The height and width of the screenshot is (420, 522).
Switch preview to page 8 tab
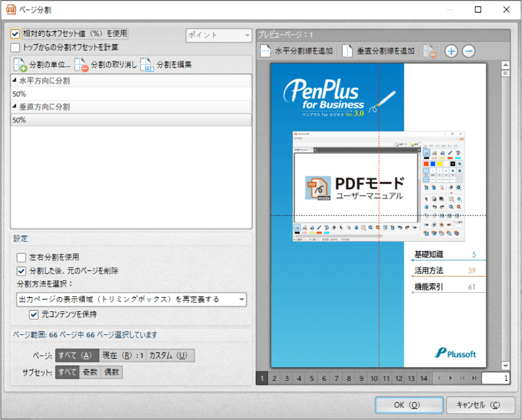click(x=349, y=379)
